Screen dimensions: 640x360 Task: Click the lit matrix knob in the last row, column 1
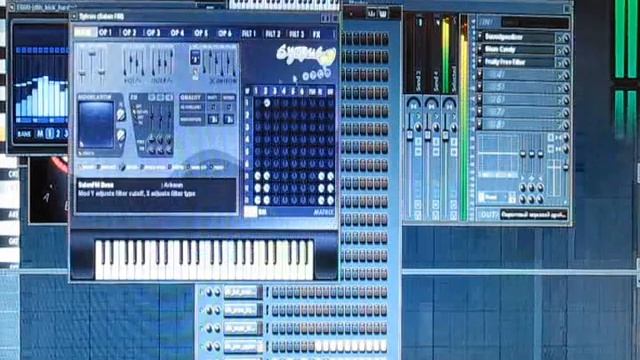[258, 200]
